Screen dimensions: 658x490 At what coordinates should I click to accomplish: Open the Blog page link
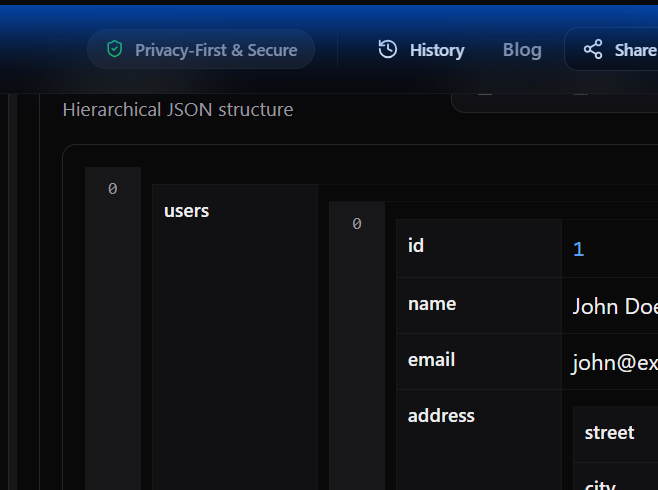click(522, 49)
